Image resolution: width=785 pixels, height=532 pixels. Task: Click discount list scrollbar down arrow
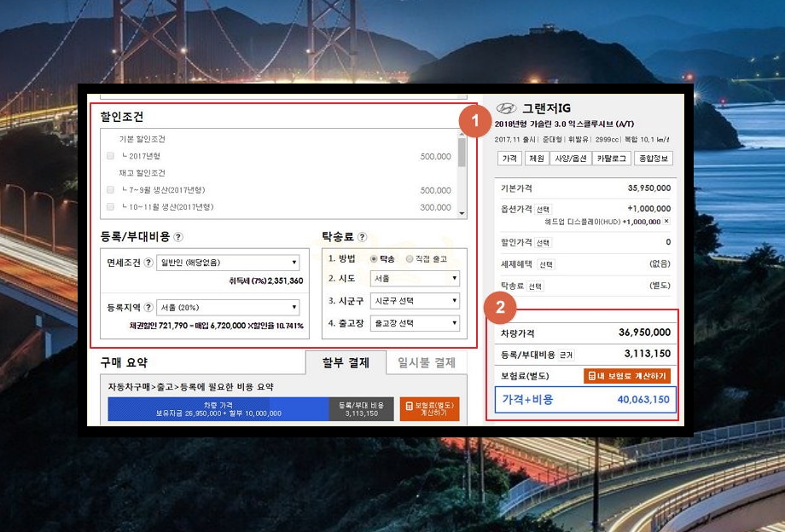point(462,214)
